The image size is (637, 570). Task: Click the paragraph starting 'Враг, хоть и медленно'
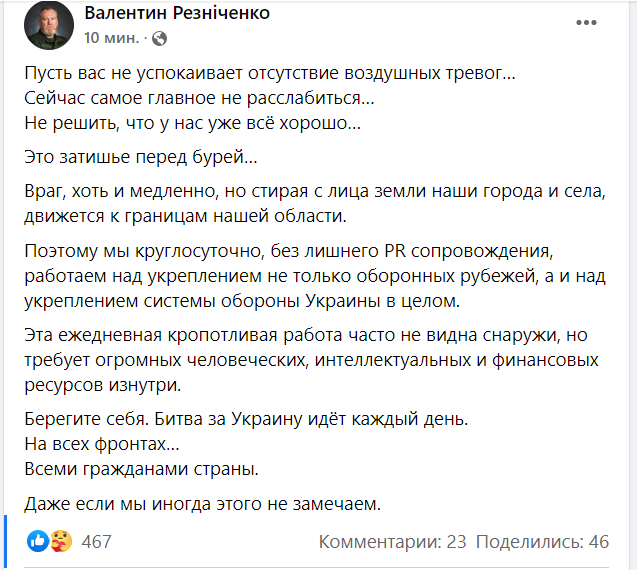pos(316,200)
